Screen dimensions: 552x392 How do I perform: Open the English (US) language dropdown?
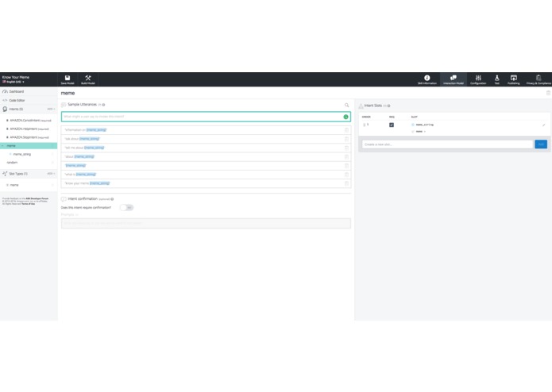[14, 82]
